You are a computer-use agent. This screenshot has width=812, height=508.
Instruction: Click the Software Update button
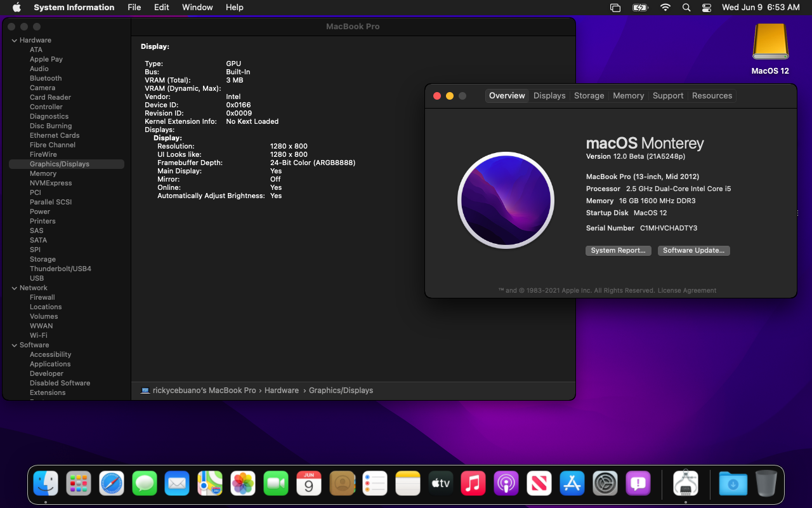click(x=693, y=251)
